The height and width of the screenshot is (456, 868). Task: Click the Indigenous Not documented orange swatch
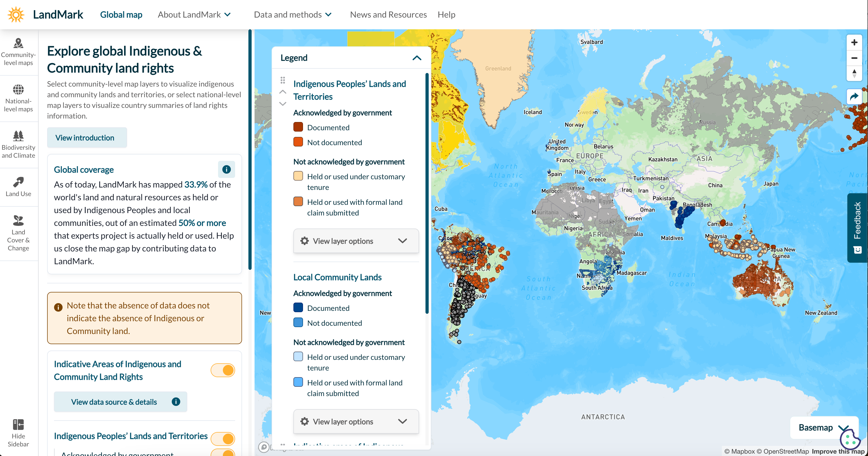(x=298, y=142)
